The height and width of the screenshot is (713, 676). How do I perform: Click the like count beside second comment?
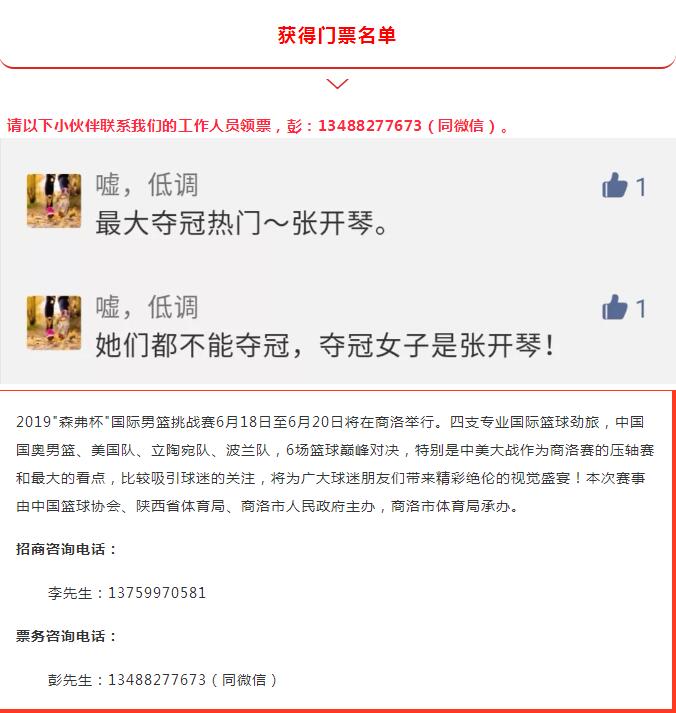[641, 309]
